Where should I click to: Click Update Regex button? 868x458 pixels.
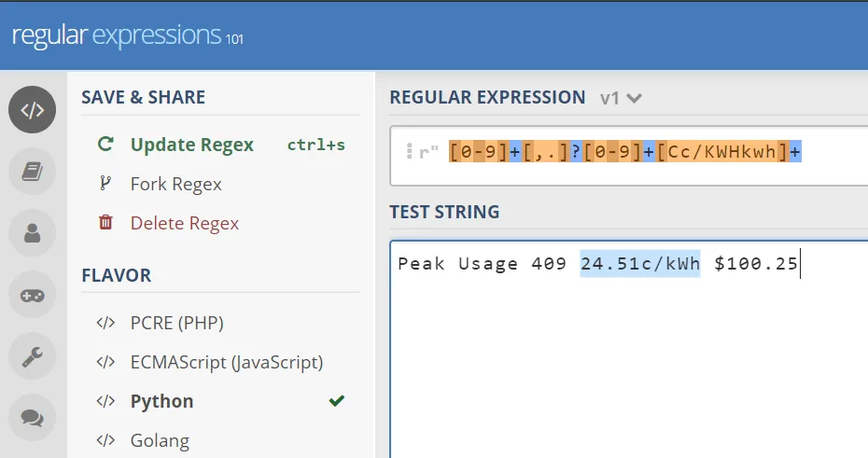191,145
